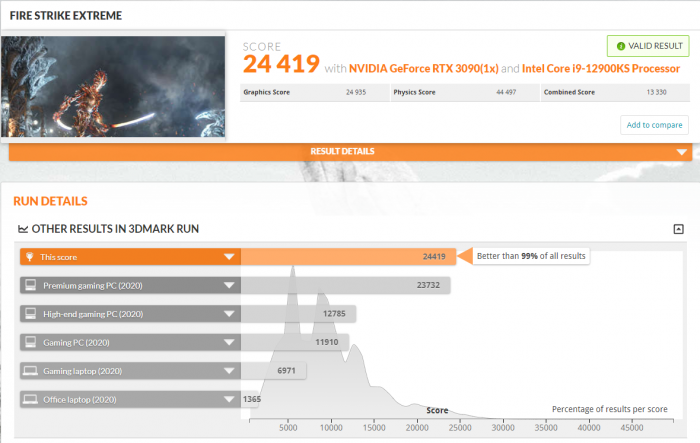Click the chart icon beside Other Results heading
The height and width of the screenshot is (443, 700).
click(23, 229)
